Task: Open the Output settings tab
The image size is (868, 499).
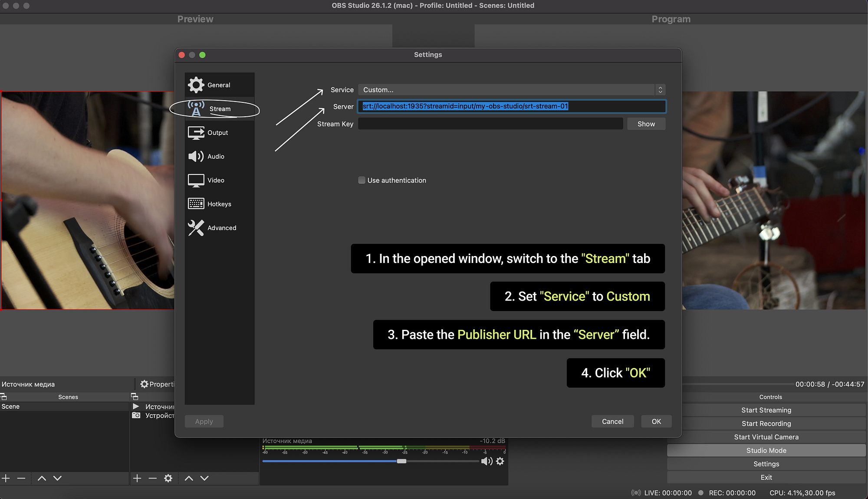Action: (x=220, y=133)
